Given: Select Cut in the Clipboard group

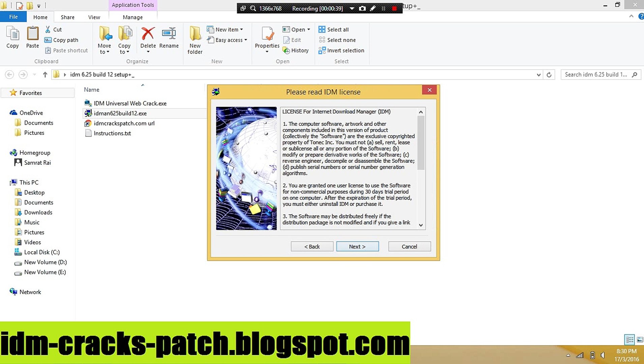Looking at the screenshot, I should (x=53, y=30).
